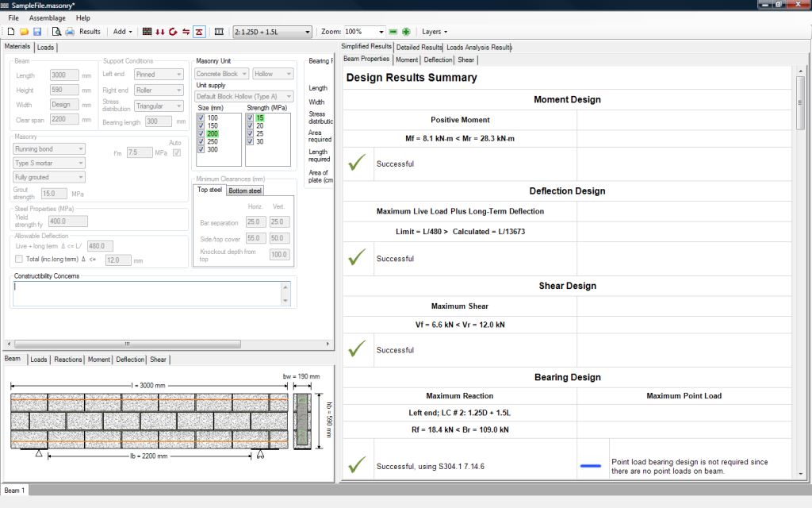Open the load combination dropdown 1.25D + 1.5L
Image resolution: width=812 pixels, height=508 pixels.
pos(273,32)
